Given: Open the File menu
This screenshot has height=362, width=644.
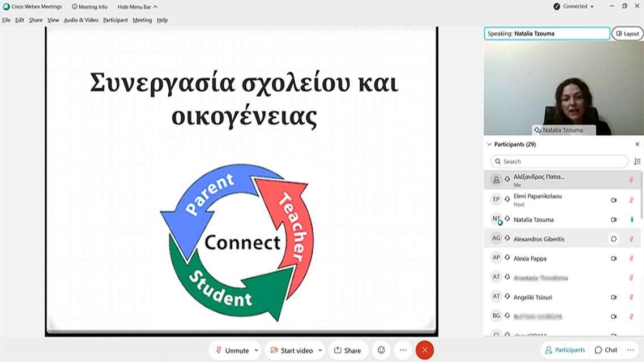Looking at the screenshot, I should pos(6,20).
